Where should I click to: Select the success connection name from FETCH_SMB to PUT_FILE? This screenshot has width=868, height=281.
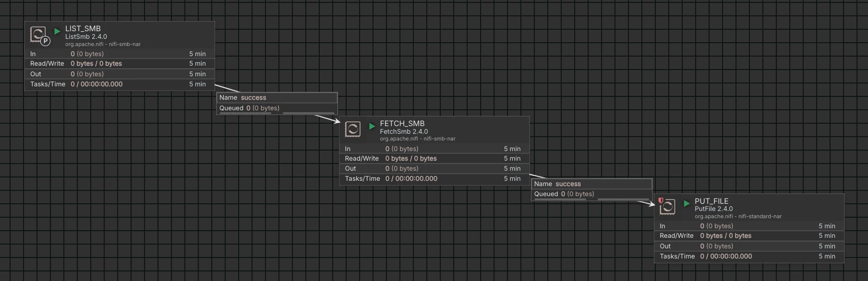568,184
